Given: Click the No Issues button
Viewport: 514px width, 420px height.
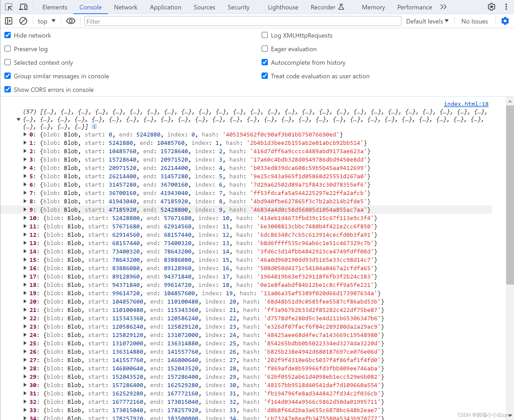Looking at the screenshot, I should tap(474, 21).
